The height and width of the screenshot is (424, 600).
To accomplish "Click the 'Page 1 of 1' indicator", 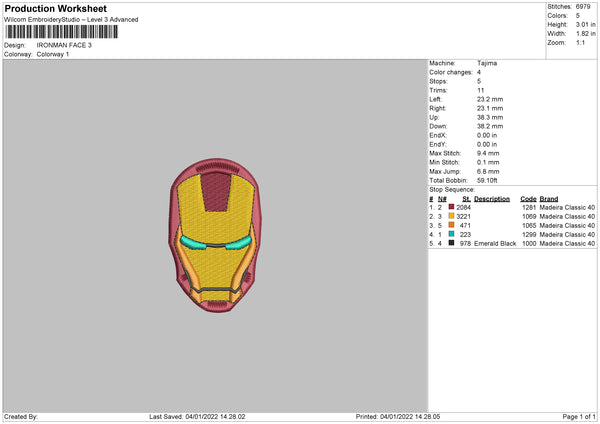I will pyautogui.click(x=579, y=417).
